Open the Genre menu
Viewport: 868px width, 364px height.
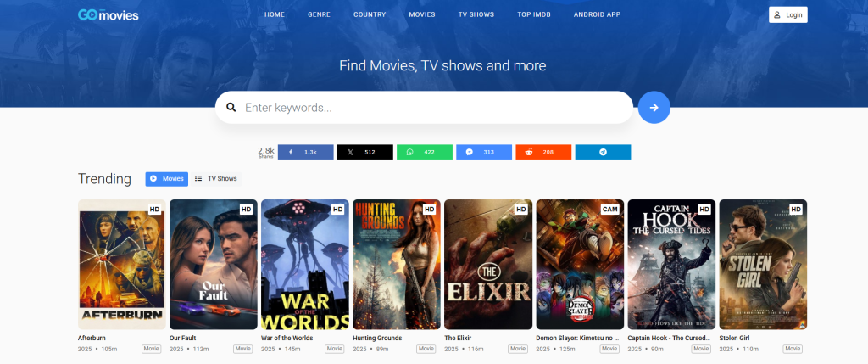(319, 14)
